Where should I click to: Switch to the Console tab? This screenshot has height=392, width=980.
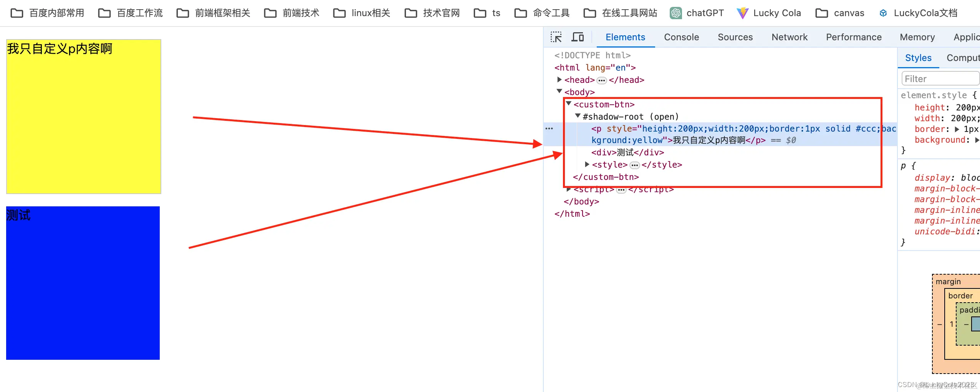tap(681, 37)
